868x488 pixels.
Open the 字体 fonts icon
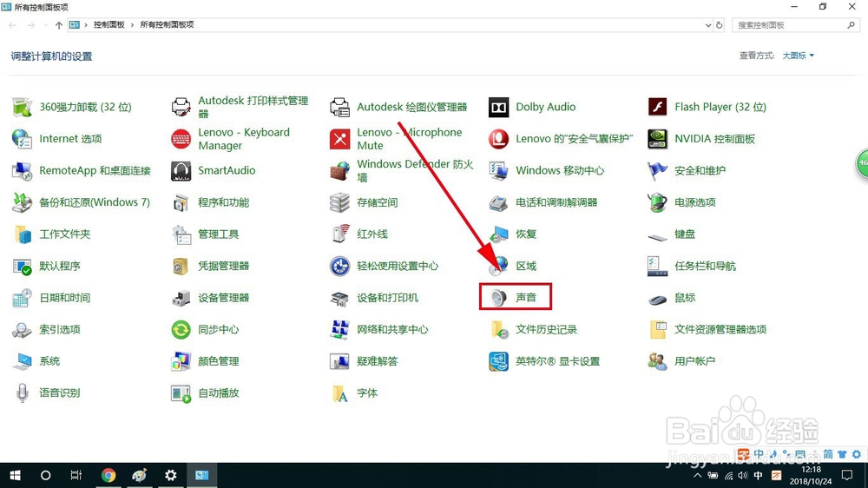(x=340, y=392)
